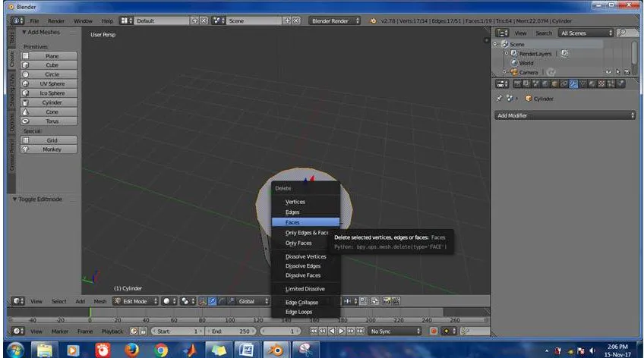644x358 pixels.
Task: Toggle the timeline use preview range clock icon
Action: coord(134,331)
